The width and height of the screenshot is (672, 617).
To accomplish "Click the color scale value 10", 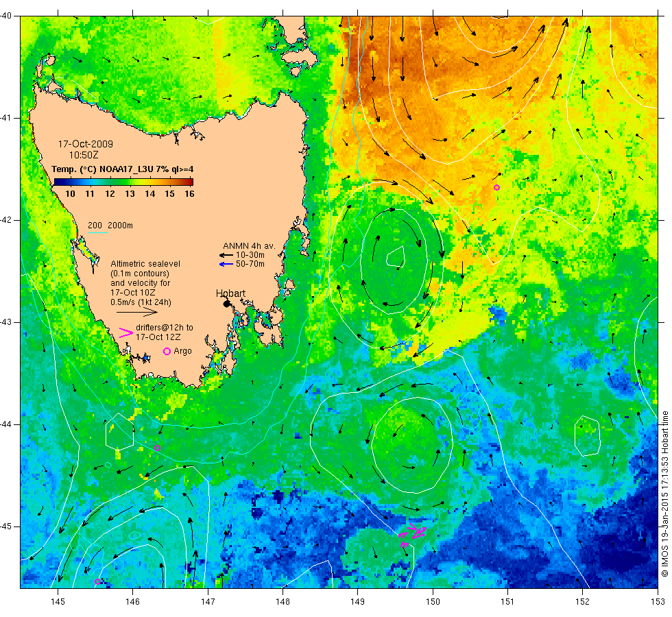I will coord(70,193).
